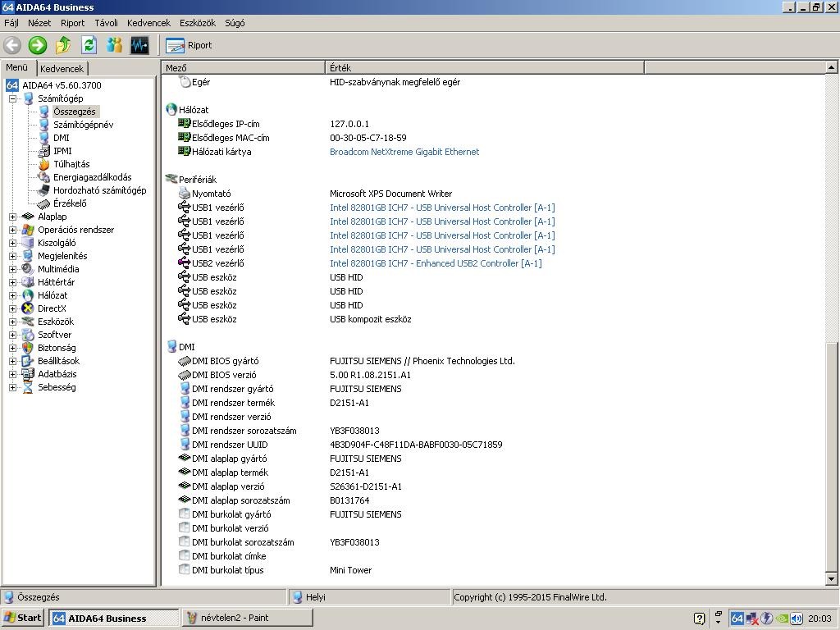Viewport: 840px width, 630px height.
Task: Open the Riport menu in menu bar
Action: (72, 23)
